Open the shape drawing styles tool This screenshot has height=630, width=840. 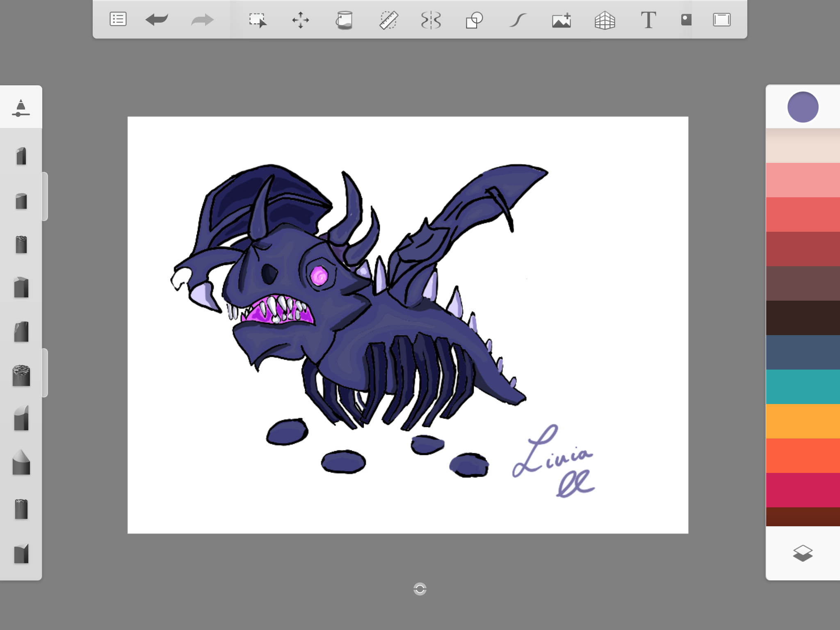[x=474, y=20]
